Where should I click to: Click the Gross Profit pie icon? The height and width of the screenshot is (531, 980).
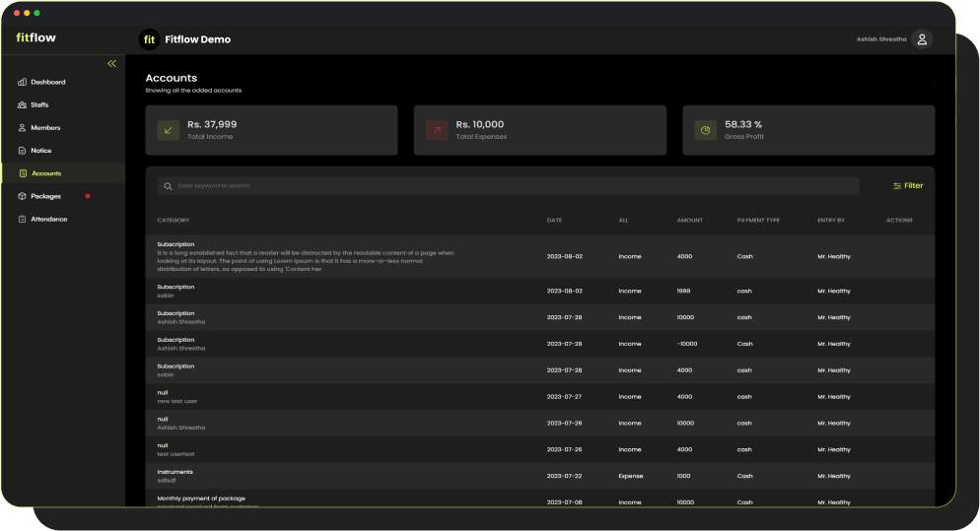[x=706, y=130]
